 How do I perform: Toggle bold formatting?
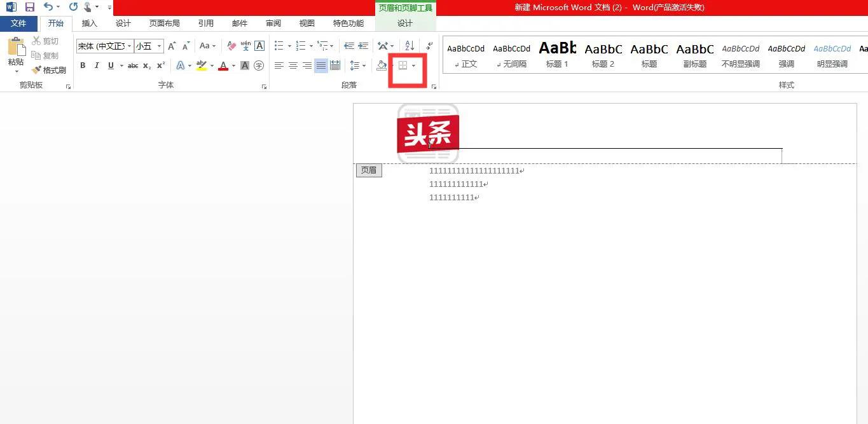[x=83, y=65]
